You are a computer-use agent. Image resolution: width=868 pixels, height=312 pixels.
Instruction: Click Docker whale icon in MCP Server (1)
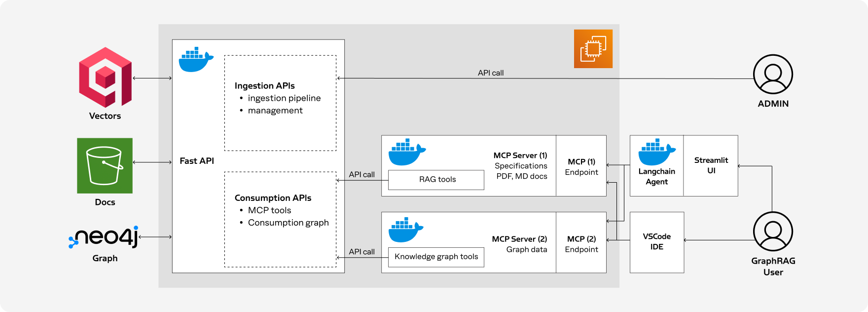pyautogui.click(x=407, y=152)
